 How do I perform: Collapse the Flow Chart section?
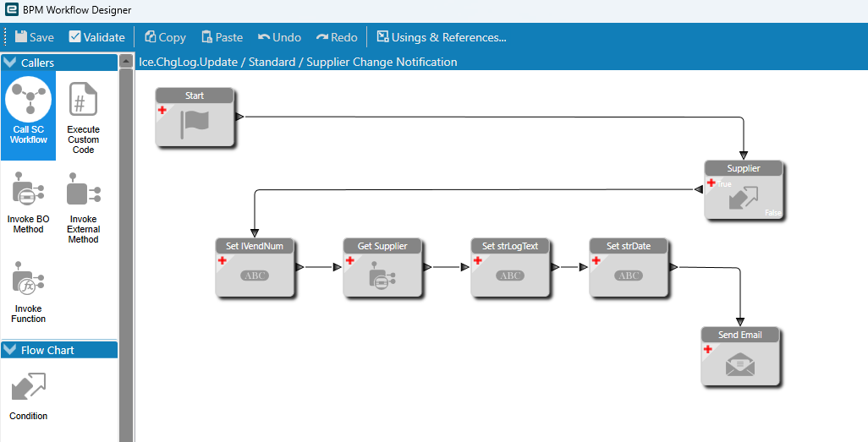[x=10, y=350]
